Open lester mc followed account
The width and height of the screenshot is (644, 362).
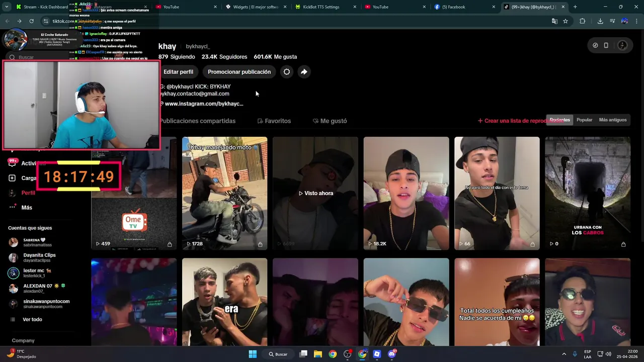tap(38, 273)
